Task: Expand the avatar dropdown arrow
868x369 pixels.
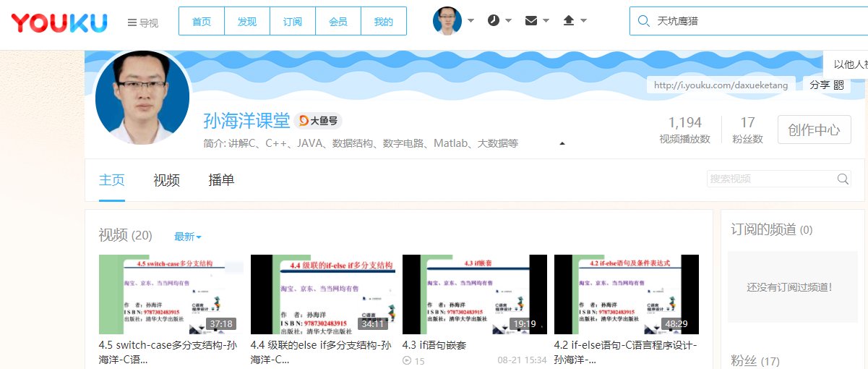Action: coord(470,20)
